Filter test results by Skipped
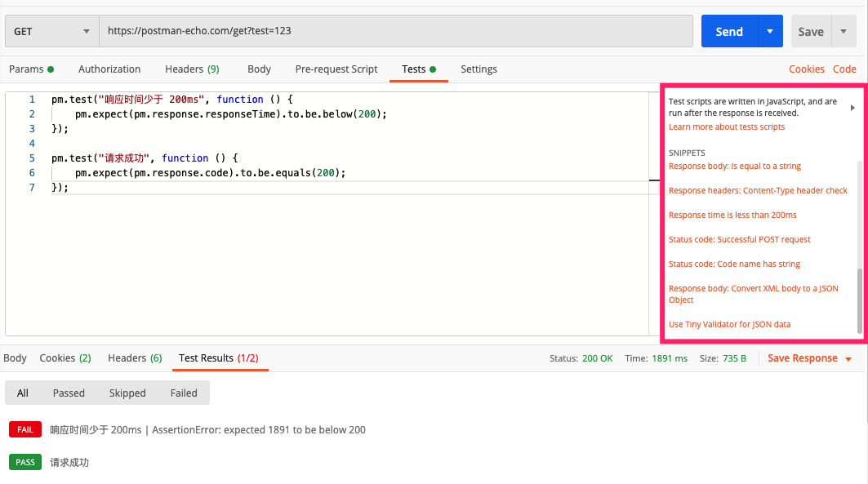Screen dimensions: 868x484 pos(127,393)
